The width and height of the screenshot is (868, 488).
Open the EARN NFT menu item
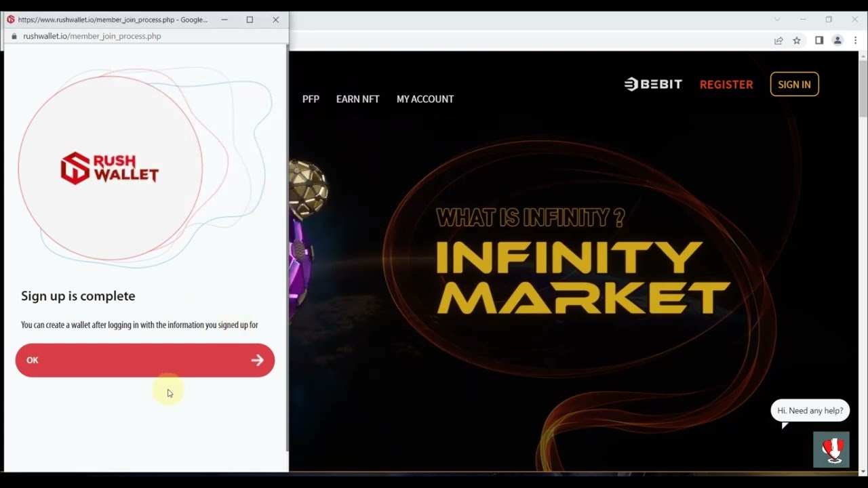(357, 99)
